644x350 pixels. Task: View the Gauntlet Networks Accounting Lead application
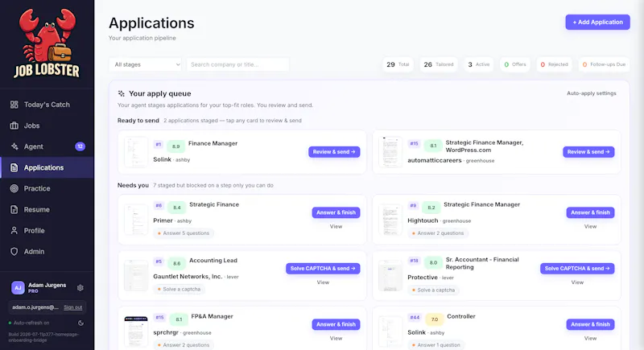pyautogui.click(x=323, y=282)
